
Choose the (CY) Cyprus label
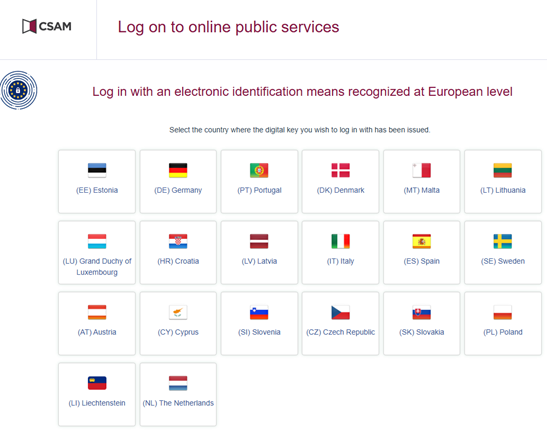178,332
